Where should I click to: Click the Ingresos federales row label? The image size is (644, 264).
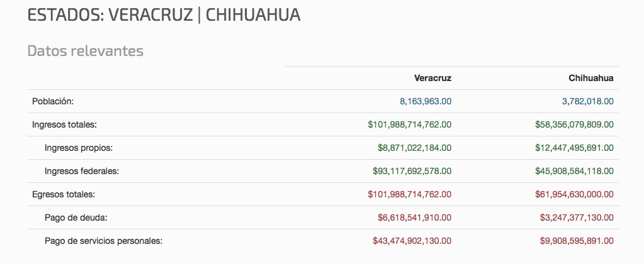coord(81,171)
